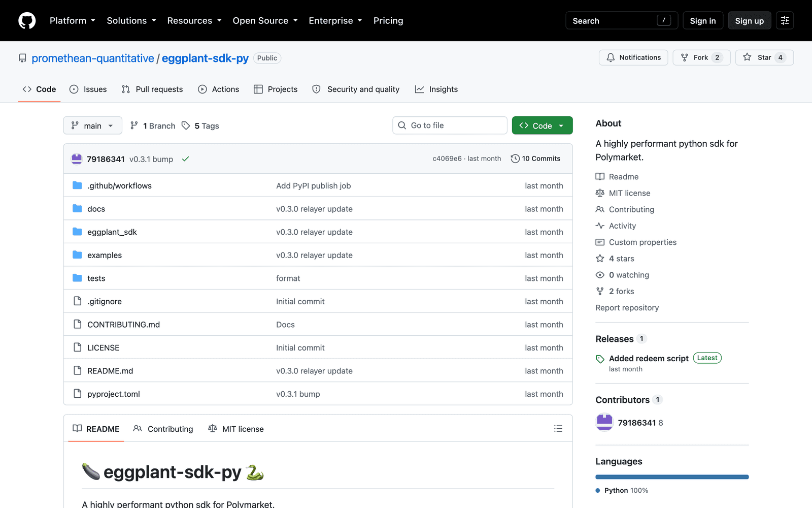Viewport: 812px width, 508px height.
Task: Click the scale icon next to MIT license
Action: tap(600, 193)
